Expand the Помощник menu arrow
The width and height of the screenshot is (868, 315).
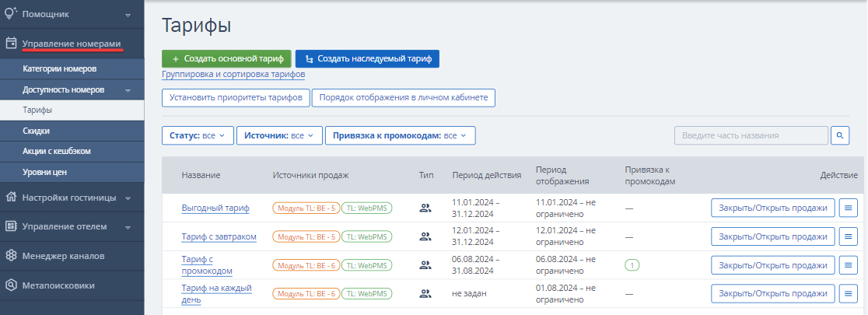point(128,15)
